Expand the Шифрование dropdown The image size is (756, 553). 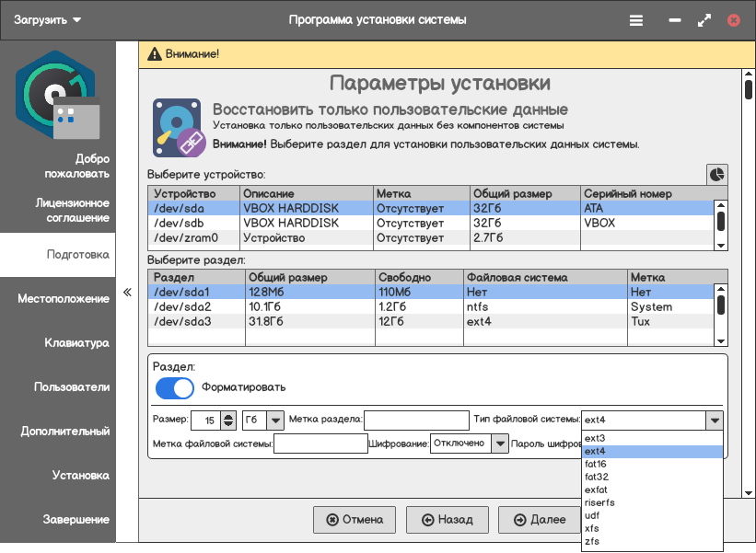point(499,444)
